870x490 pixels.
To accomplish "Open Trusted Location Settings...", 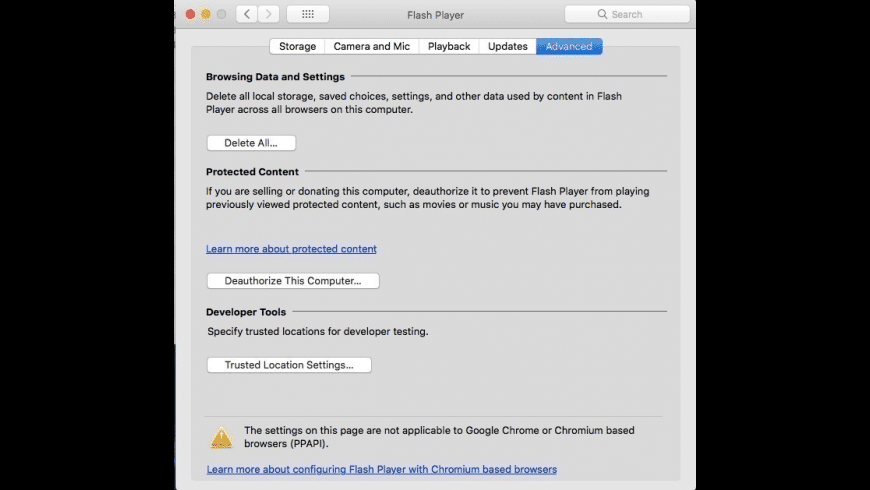I will point(289,365).
